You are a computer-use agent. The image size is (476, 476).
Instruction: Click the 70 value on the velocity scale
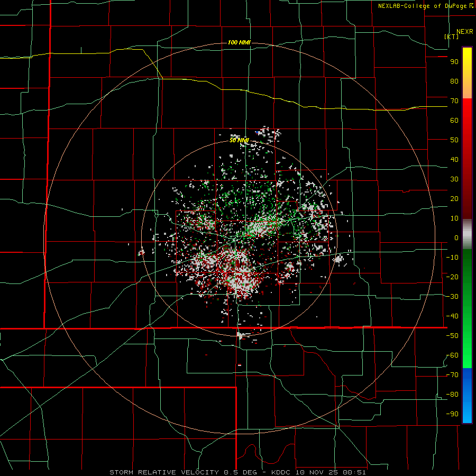tap(454, 101)
